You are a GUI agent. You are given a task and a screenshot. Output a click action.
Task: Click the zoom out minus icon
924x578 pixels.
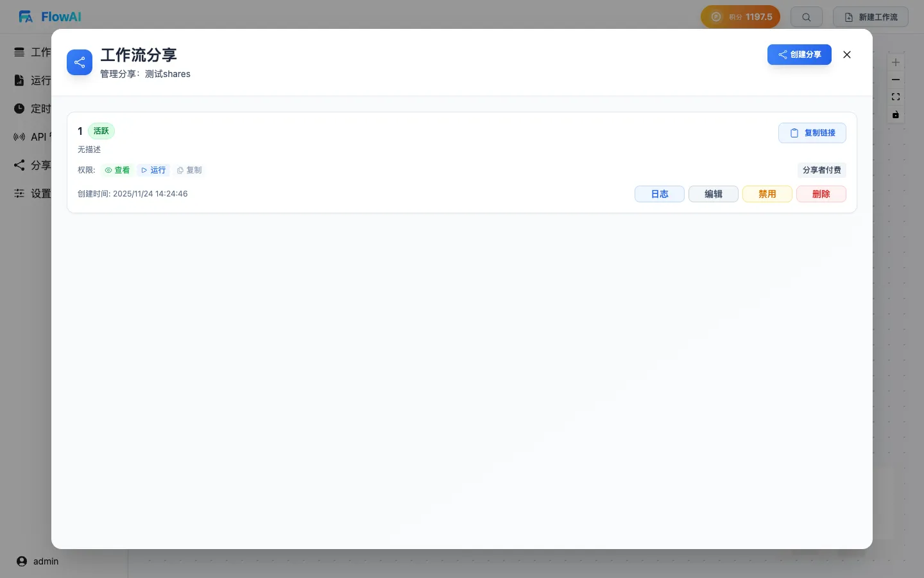(x=896, y=80)
